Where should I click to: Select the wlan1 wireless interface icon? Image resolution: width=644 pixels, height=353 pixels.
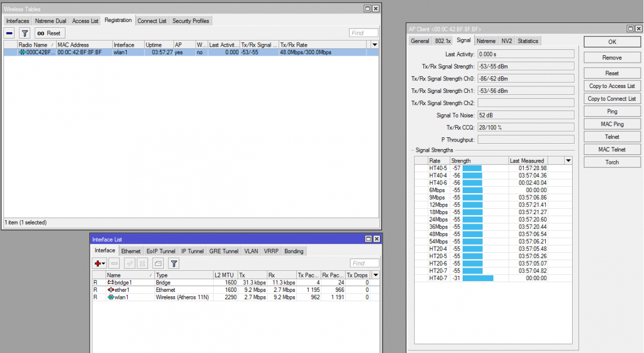pyautogui.click(x=111, y=297)
